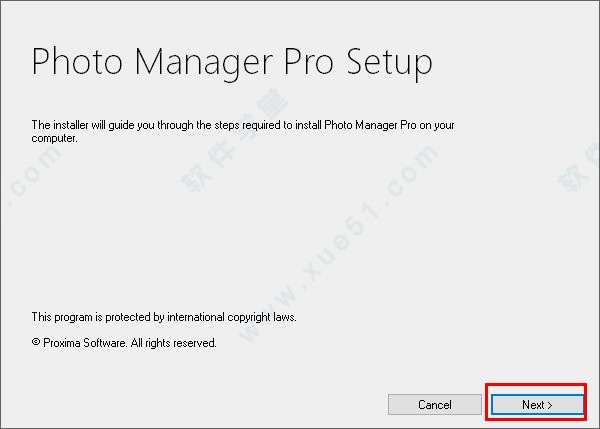Click the word "Cancel" label

click(x=434, y=405)
